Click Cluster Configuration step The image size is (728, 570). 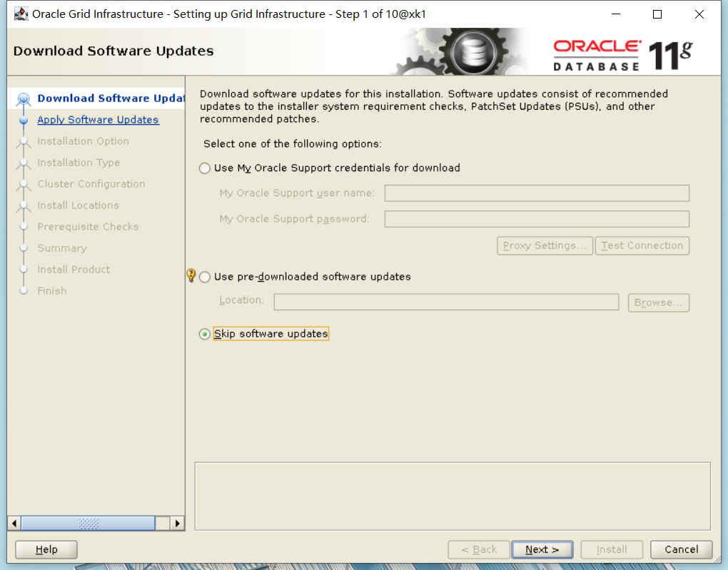pos(91,184)
